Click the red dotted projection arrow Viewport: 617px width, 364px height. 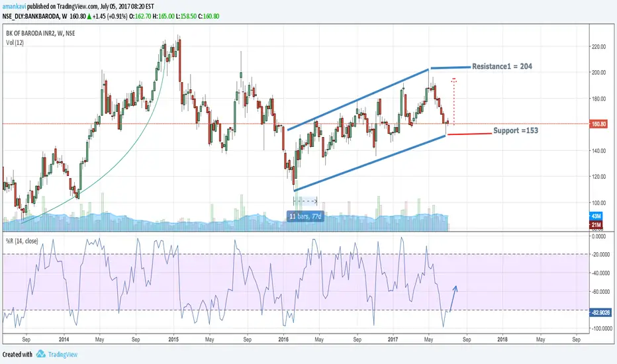453,101
